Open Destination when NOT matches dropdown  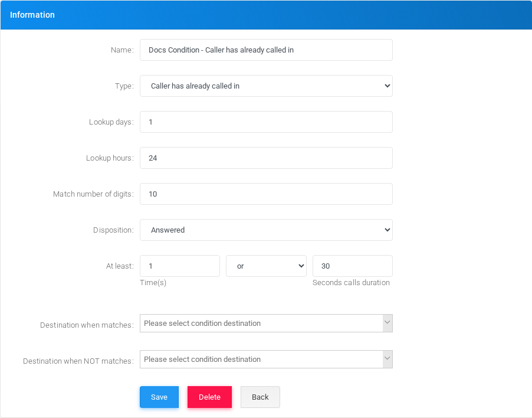266,360
